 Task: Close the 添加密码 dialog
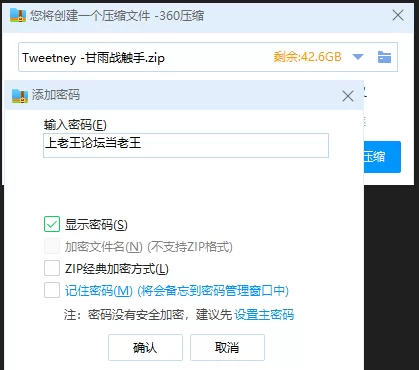click(348, 96)
